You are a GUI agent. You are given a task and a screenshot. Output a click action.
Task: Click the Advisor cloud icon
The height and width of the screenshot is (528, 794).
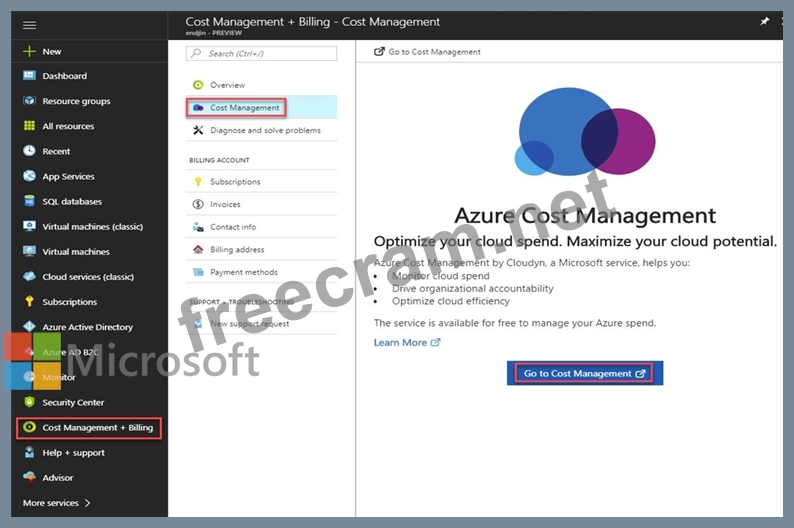click(29, 477)
